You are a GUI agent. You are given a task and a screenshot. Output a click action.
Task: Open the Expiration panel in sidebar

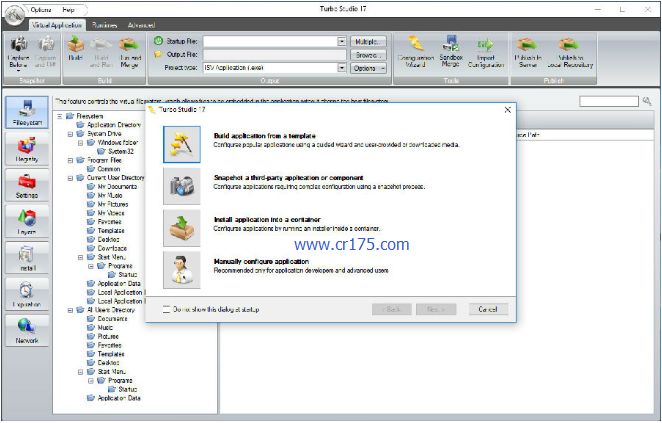(x=27, y=294)
